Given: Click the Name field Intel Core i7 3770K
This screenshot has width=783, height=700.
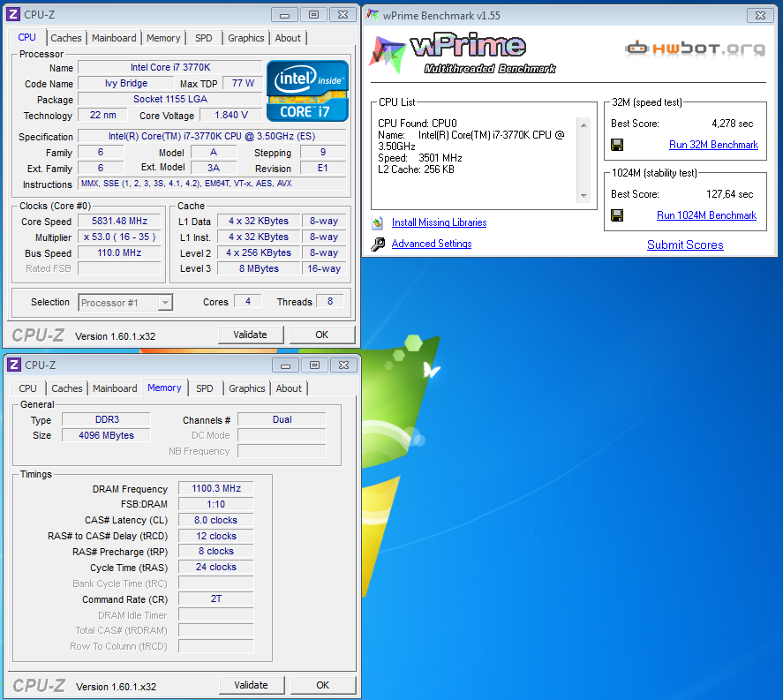Looking at the screenshot, I should point(170,67).
